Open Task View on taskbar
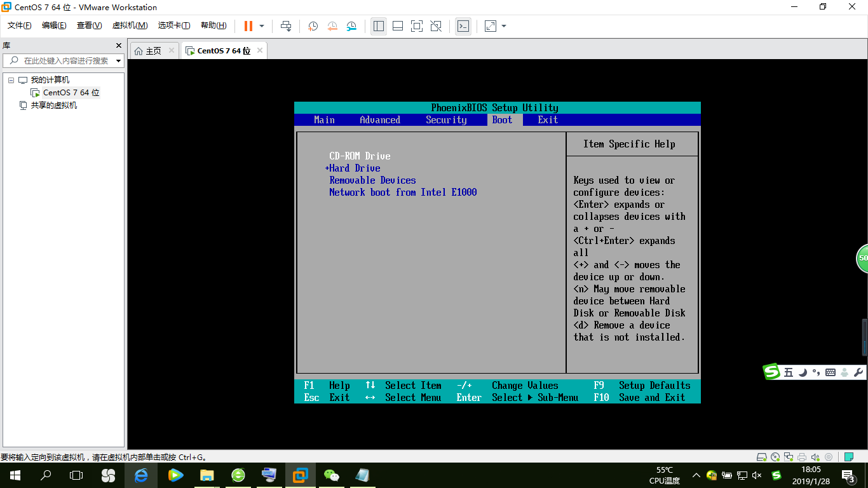 76,475
